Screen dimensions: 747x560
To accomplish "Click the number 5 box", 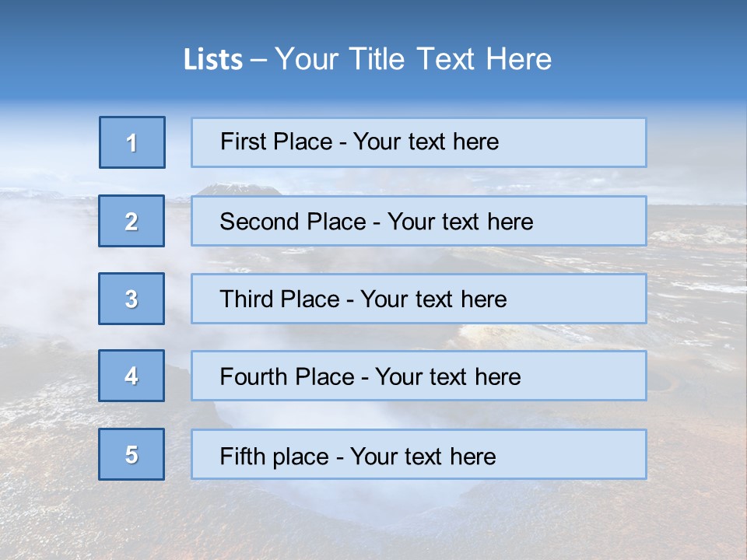I will click(x=132, y=454).
